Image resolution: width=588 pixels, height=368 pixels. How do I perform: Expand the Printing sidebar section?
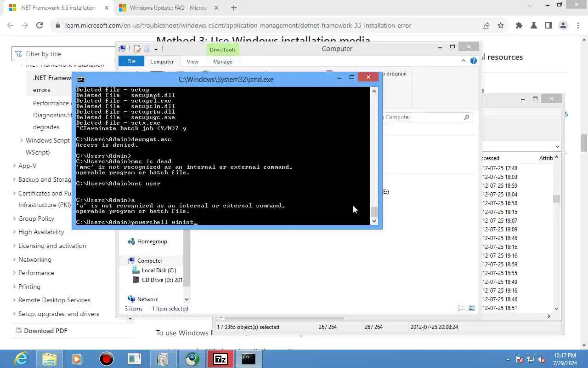click(x=14, y=287)
